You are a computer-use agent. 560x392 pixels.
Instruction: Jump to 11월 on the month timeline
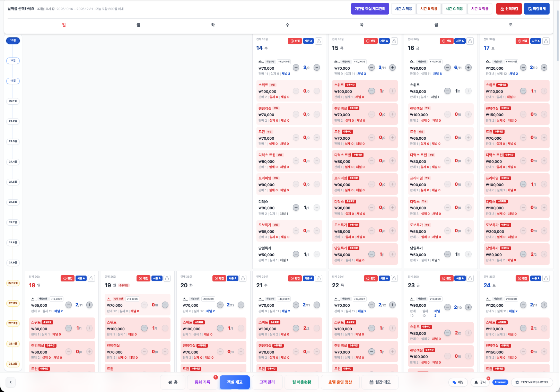point(13,61)
